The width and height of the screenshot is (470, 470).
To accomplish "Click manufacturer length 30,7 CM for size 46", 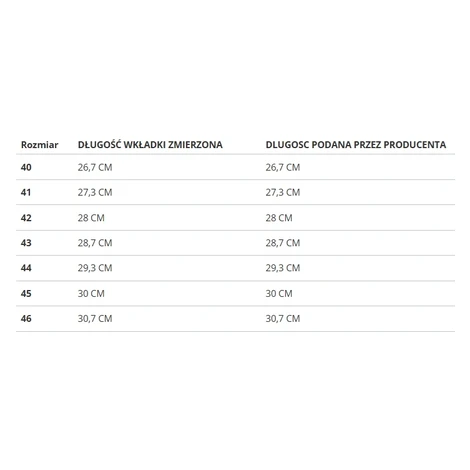I will click(x=283, y=319).
